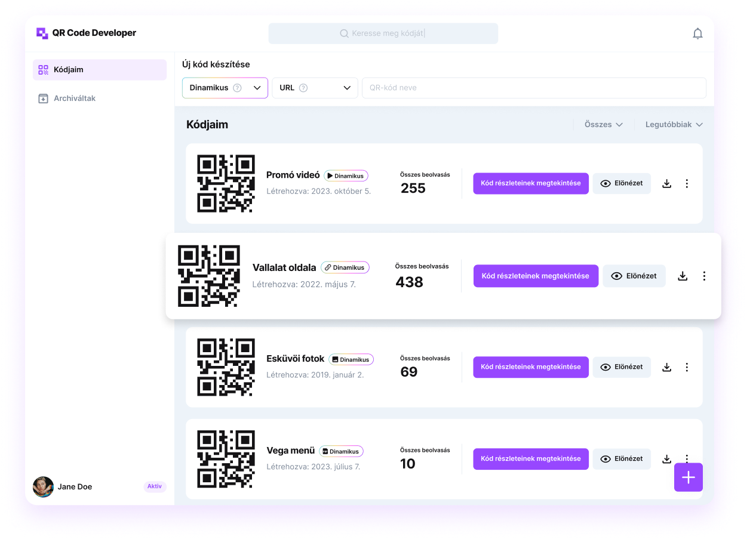Click the Aktív status badge
The height and width of the screenshot is (539, 756).
pos(155,486)
